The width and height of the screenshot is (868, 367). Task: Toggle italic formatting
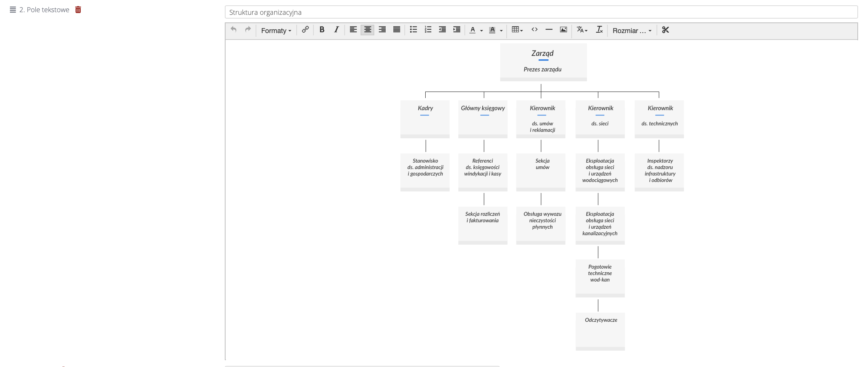336,30
